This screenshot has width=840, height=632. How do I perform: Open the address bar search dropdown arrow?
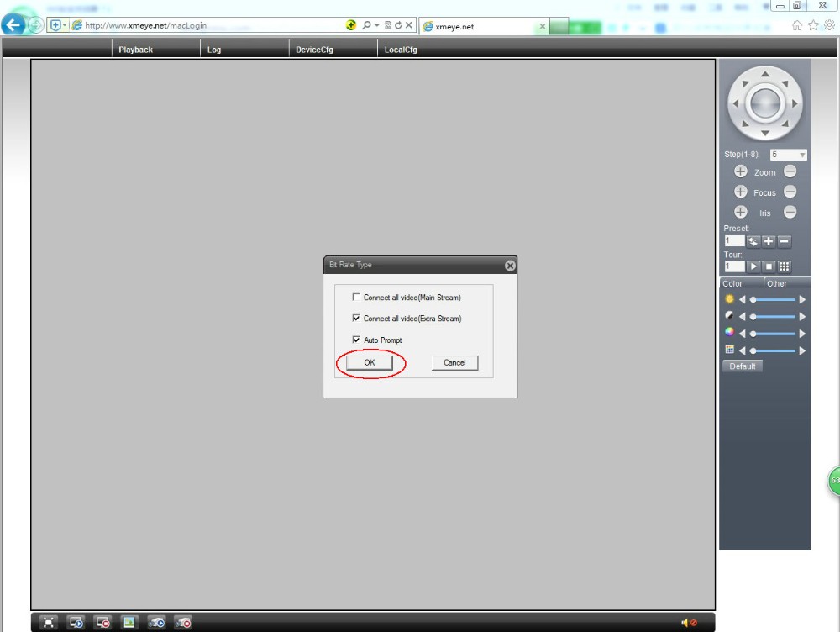(377, 26)
